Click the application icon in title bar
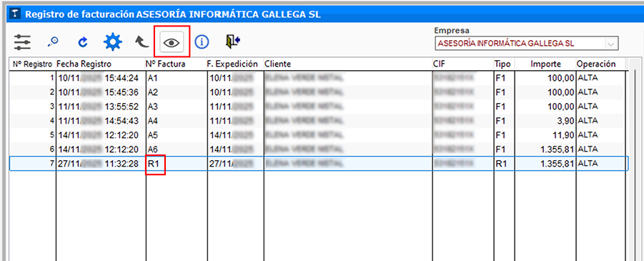 point(16,14)
